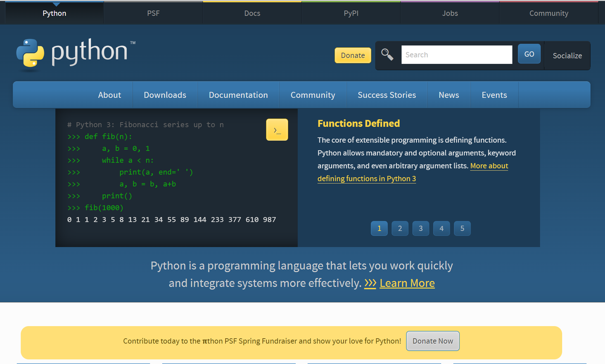Jump to slide 3 in the carousel
This screenshot has height=364, width=605.
pyautogui.click(x=421, y=228)
